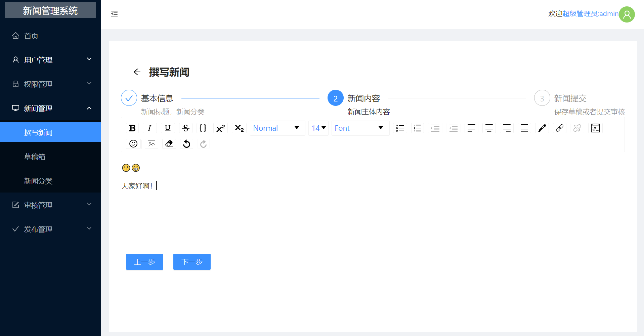This screenshot has width=644, height=336.
Task: Go back using the arrow beside 撰写新闻
Action: point(137,72)
